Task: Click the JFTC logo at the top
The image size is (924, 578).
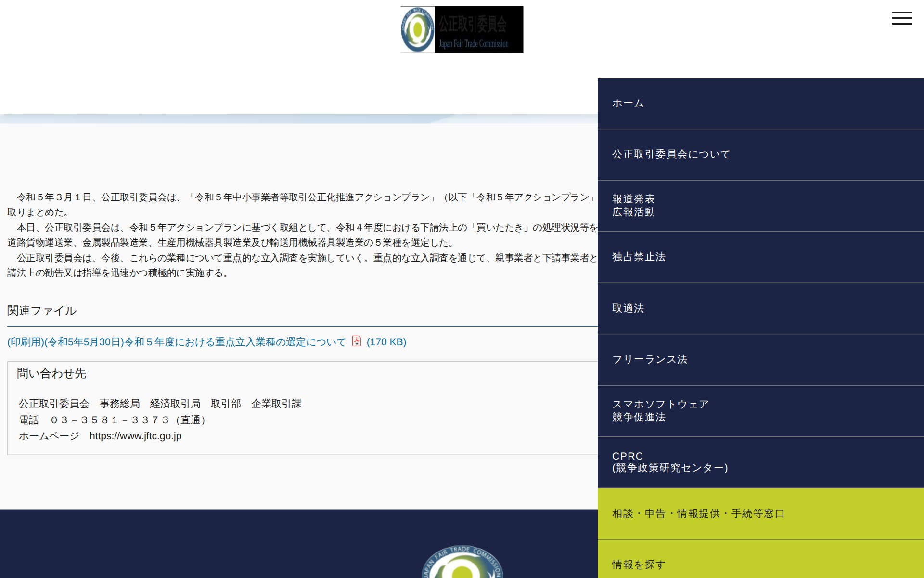Action: tap(461, 29)
